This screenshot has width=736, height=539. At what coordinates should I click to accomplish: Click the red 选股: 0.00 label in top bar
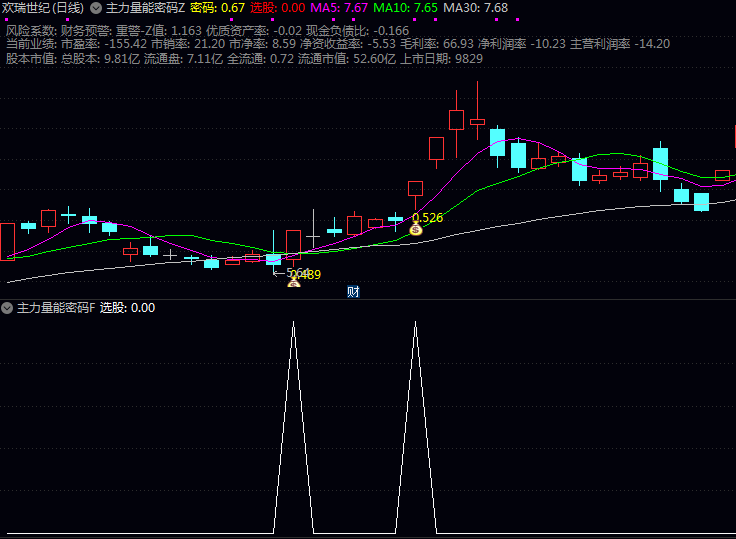(277, 8)
